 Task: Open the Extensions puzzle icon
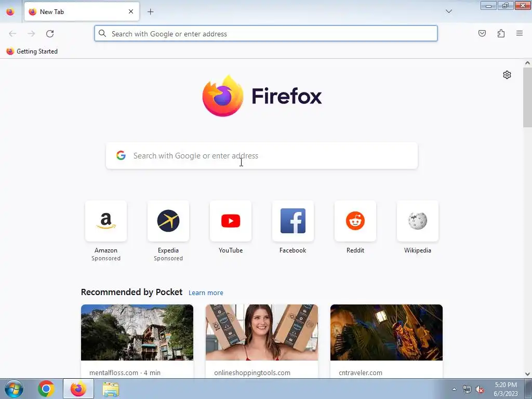(501, 33)
